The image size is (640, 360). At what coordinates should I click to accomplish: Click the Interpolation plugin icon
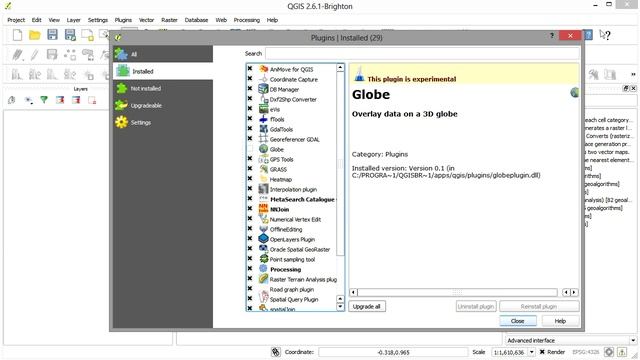point(264,189)
